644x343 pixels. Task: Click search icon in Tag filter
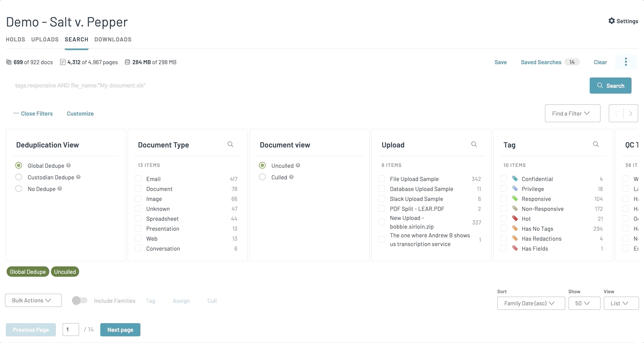(596, 144)
